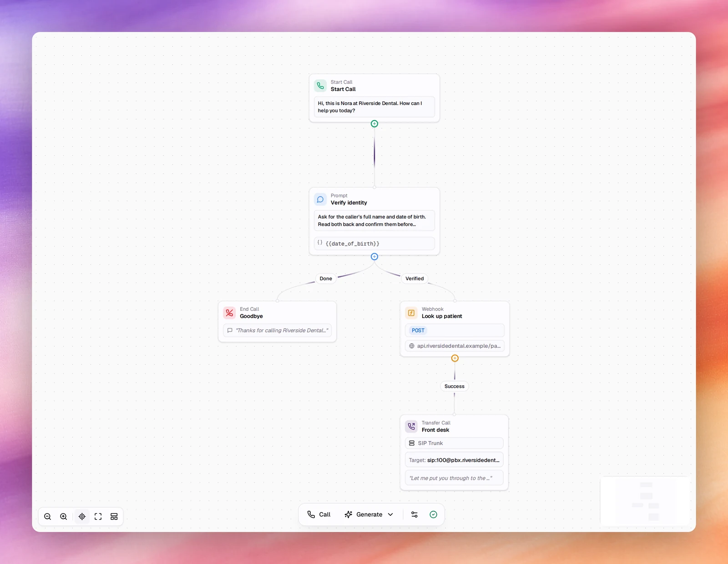Screen dimensions: 728x564
Task: Click the orange webhook icon on Look up patient
Action: 411,313
